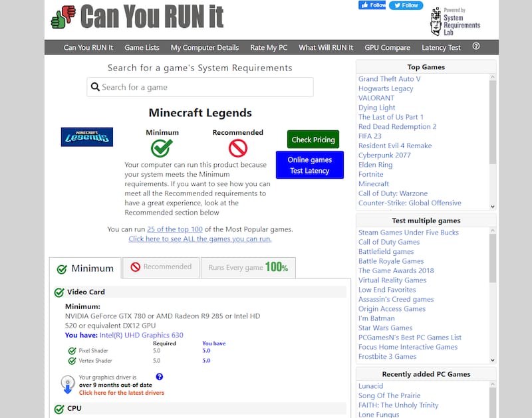This screenshot has width=532, height=418.
Task: Click the help question mark icon in navbar
Action: pos(475,47)
